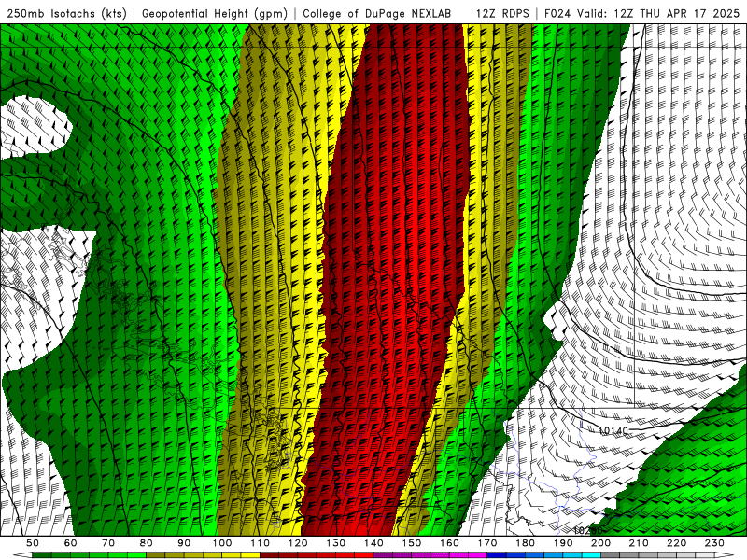Click the "College of DuPage NEXLAB" label

(x=377, y=14)
